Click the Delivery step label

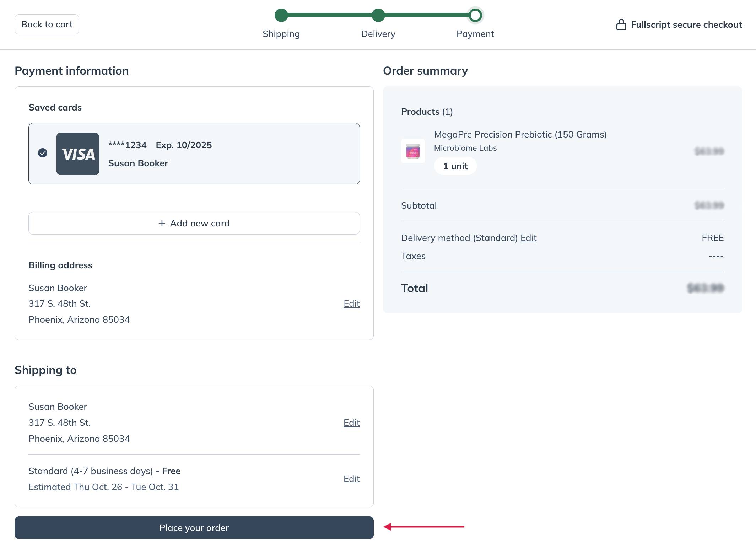tap(378, 34)
